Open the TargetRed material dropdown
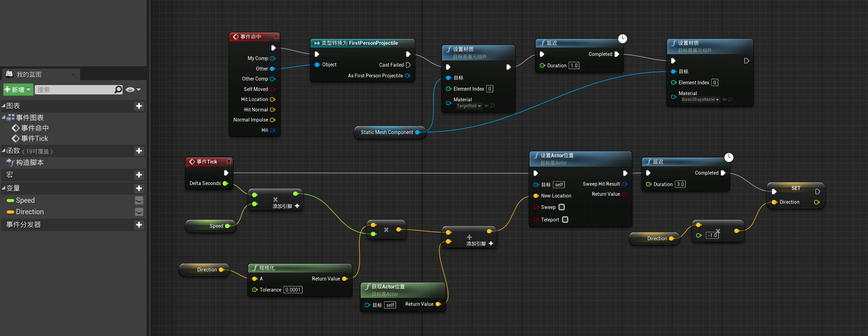Viewport: 868px width, 336px height. [x=479, y=106]
